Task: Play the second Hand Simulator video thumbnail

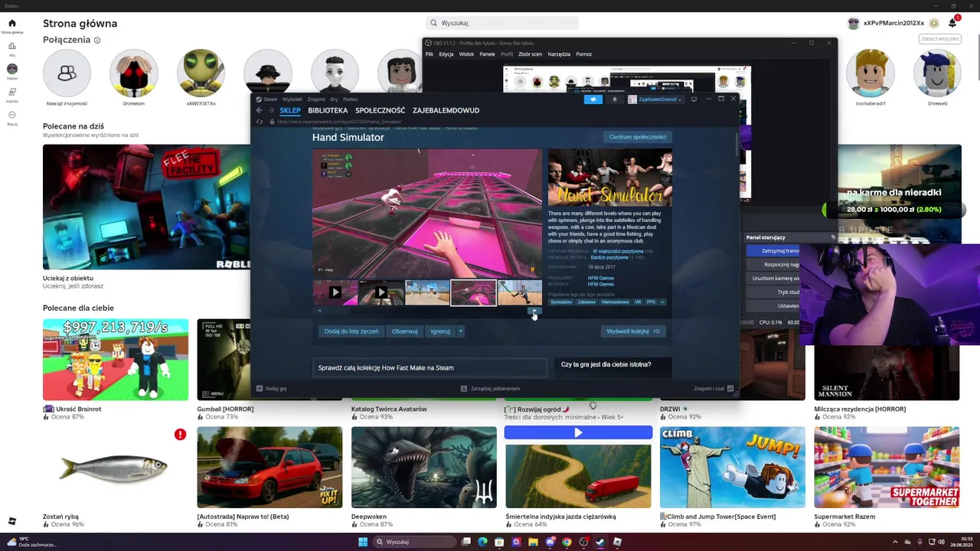Action: (x=381, y=292)
